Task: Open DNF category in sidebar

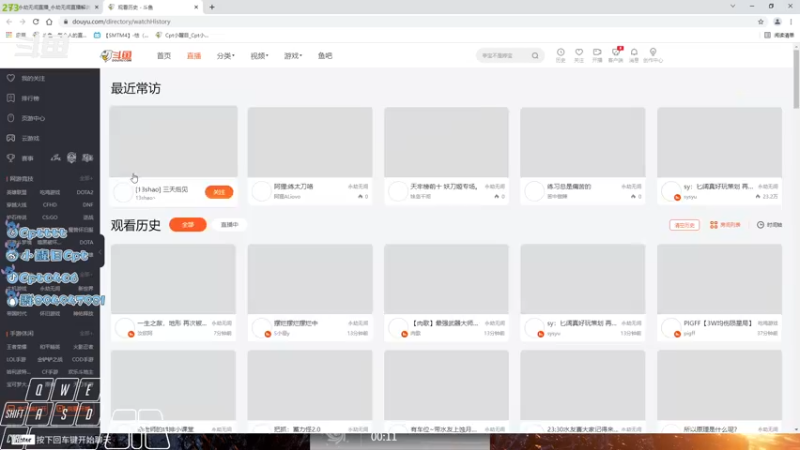Action: 87,205
